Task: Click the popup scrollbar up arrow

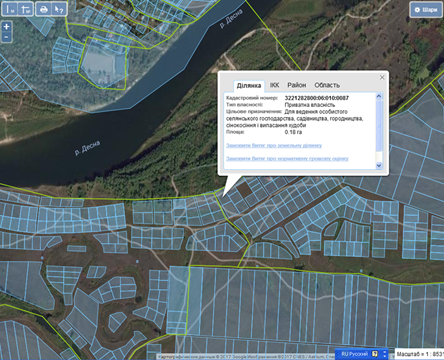Action: coord(379,97)
